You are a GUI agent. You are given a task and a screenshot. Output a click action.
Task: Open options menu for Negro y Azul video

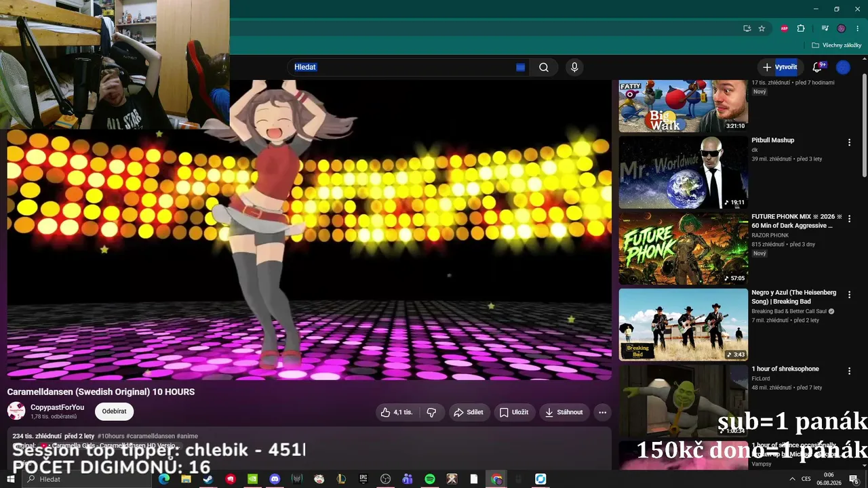[x=849, y=295]
